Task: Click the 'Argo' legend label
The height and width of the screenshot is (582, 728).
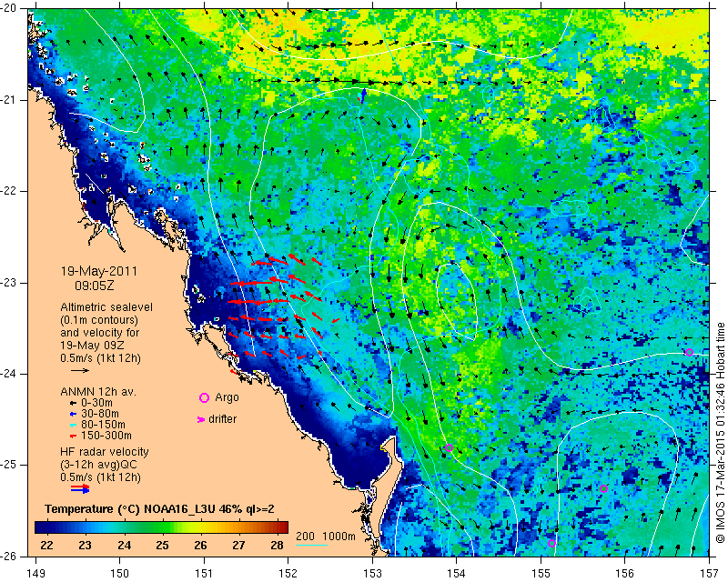Action: [227, 397]
